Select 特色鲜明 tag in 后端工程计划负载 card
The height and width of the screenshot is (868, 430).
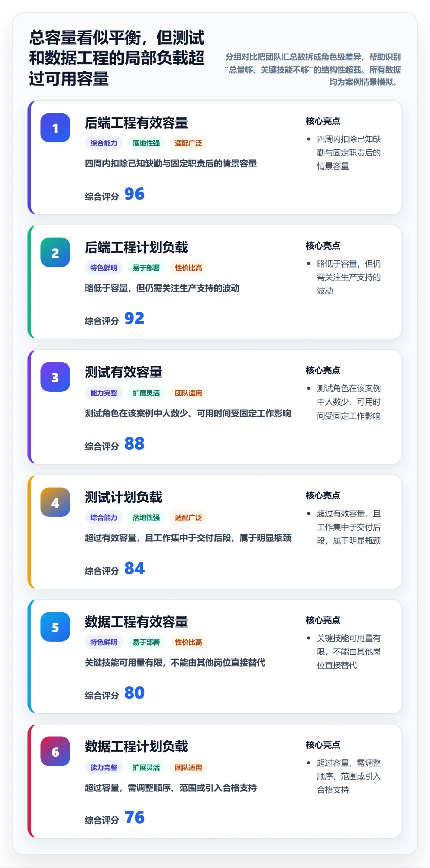[104, 268]
